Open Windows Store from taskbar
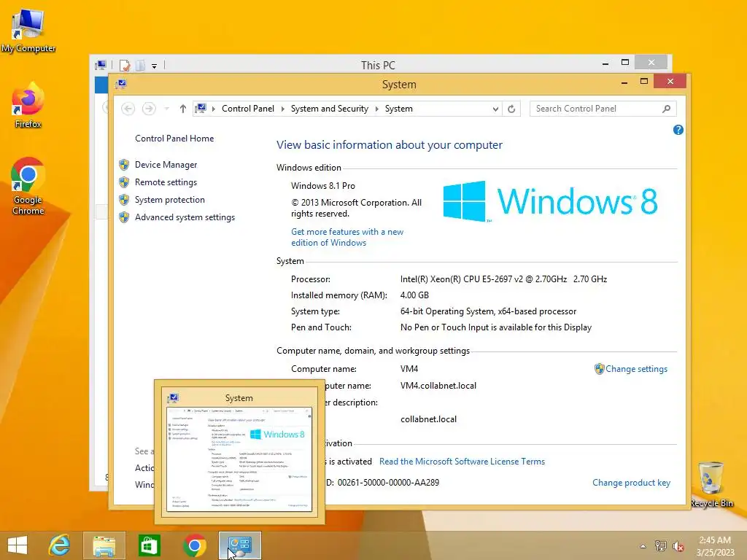 [x=149, y=545]
